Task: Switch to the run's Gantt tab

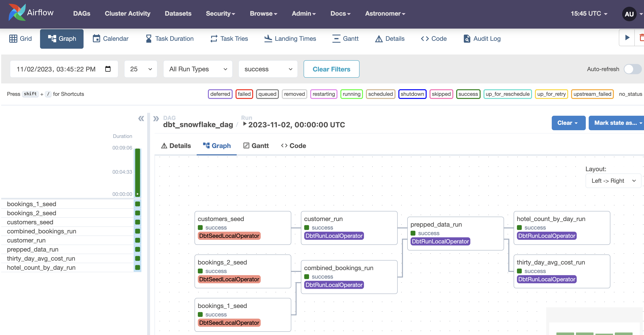Action: pos(256,146)
